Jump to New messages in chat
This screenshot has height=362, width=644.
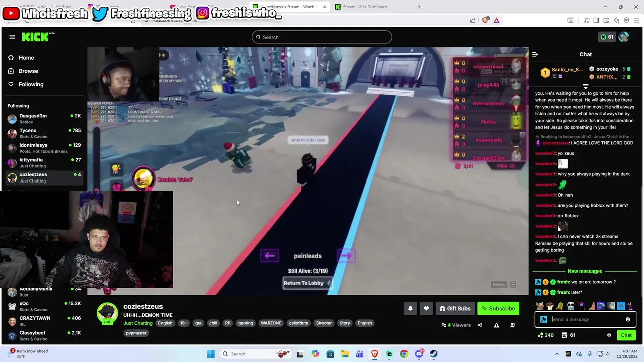pyautogui.click(x=585, y=271)
